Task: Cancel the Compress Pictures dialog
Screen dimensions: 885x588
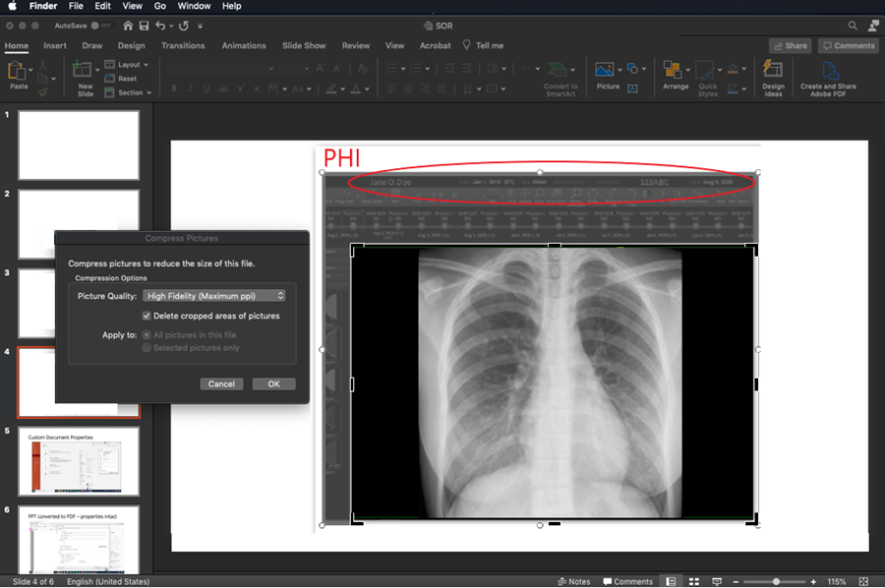Action: point(221,383)
